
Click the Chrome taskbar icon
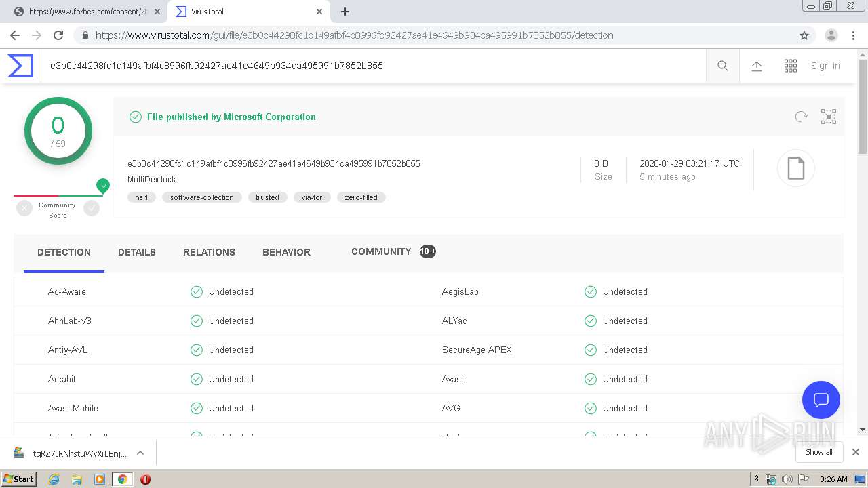[123, 479]
